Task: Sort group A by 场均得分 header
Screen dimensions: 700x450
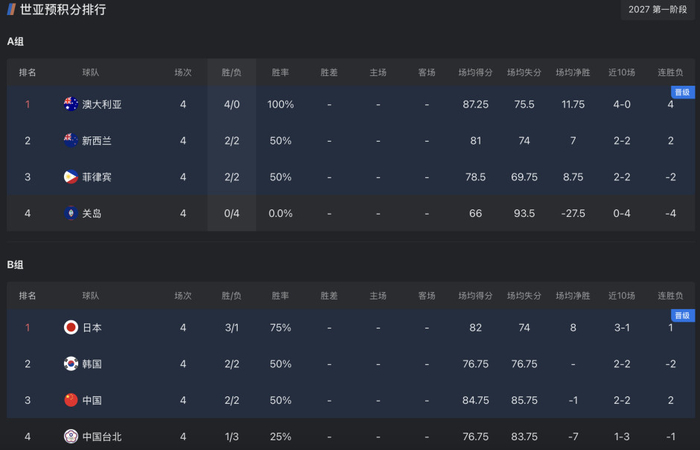Action: 475,72
